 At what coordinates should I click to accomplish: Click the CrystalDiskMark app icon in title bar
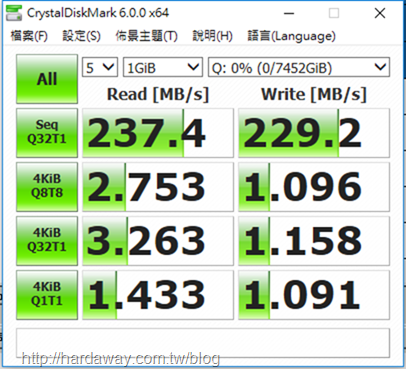pos(14,13)
